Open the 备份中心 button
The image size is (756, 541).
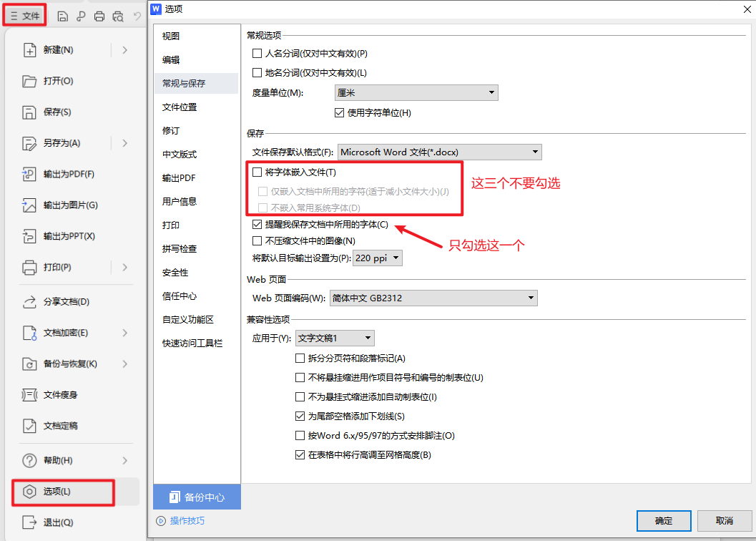(197, 497)
